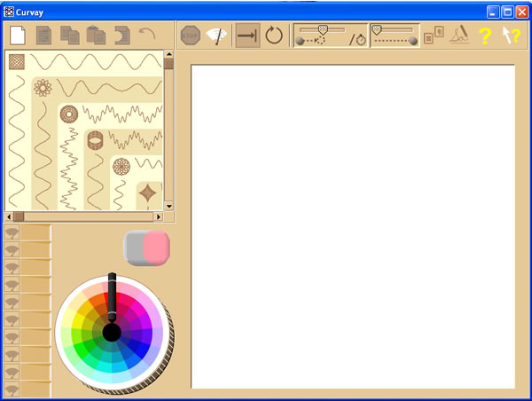This screenshot has width=532, height=401.
Task: Click pattern panel scroll up arrow
Action: point(169,54)
